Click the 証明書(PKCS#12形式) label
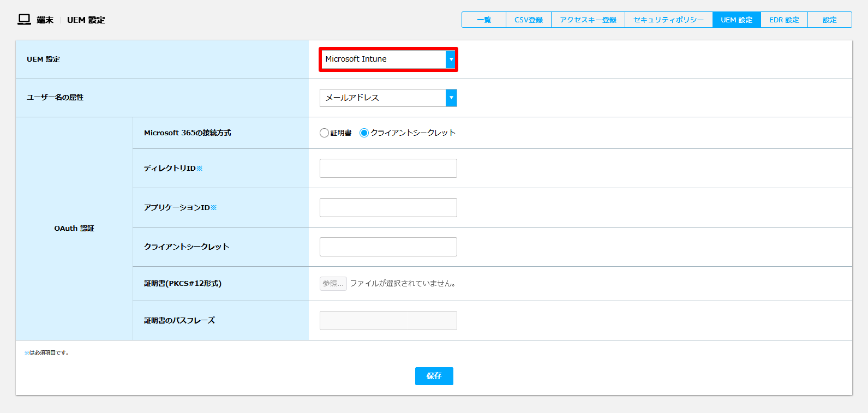 (183, 283)
